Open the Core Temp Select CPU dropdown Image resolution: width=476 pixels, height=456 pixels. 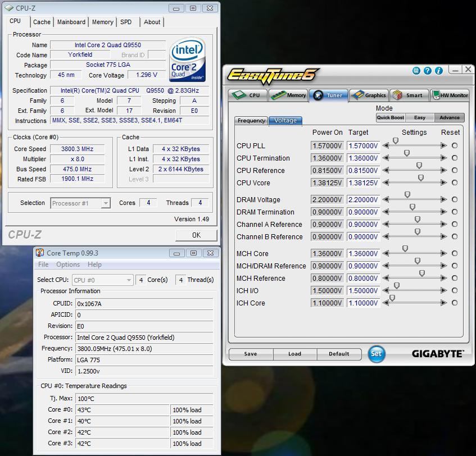(x=103, y=280)
